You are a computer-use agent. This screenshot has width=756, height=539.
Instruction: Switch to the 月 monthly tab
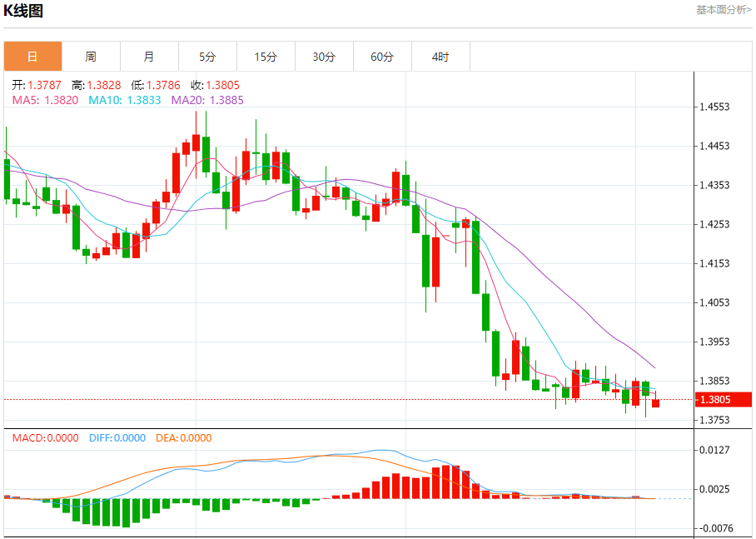point(150,57)
